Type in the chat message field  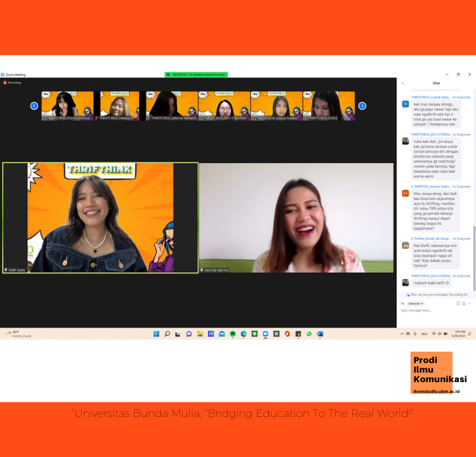pyautogui.click(x=435, y=310)
